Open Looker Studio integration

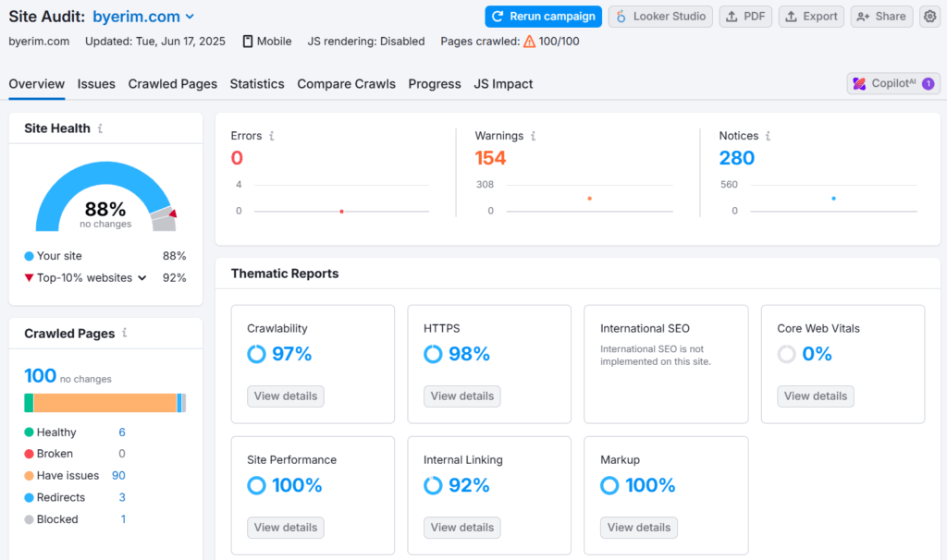click(x=660, y=17)
